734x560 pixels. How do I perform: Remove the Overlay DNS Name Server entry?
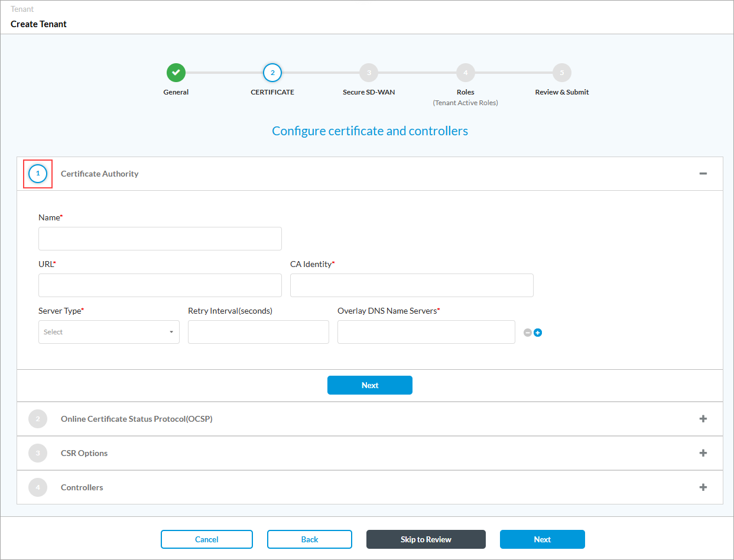(x=528, y=333)
